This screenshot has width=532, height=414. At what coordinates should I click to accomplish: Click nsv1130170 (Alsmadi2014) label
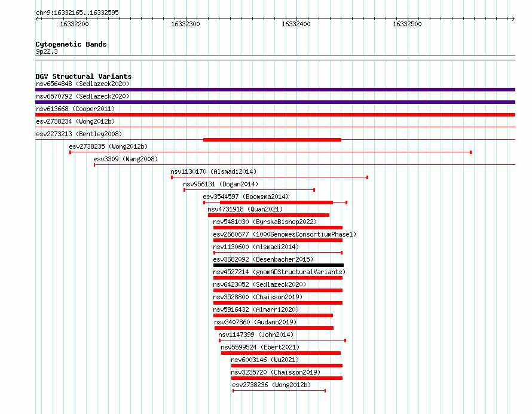(x=213, y=171)
